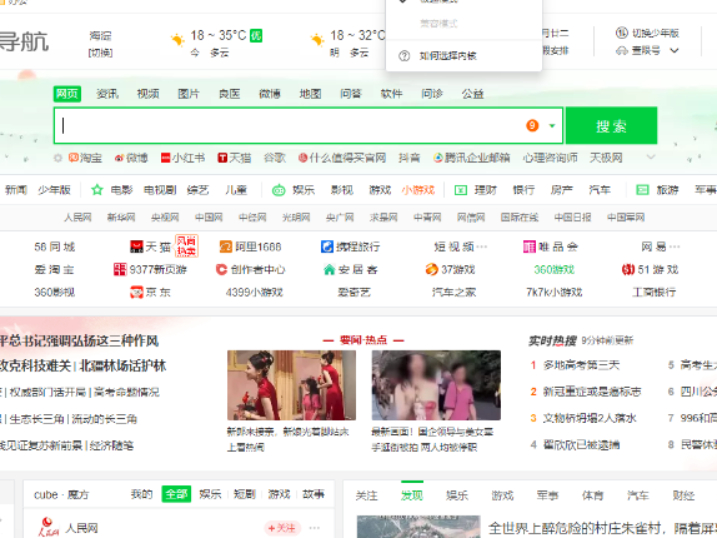Viewport: 717px width, 538px height.
Task: Click the finance icon beside 理财
Action: pyautogui.click(x=460, y=190)
